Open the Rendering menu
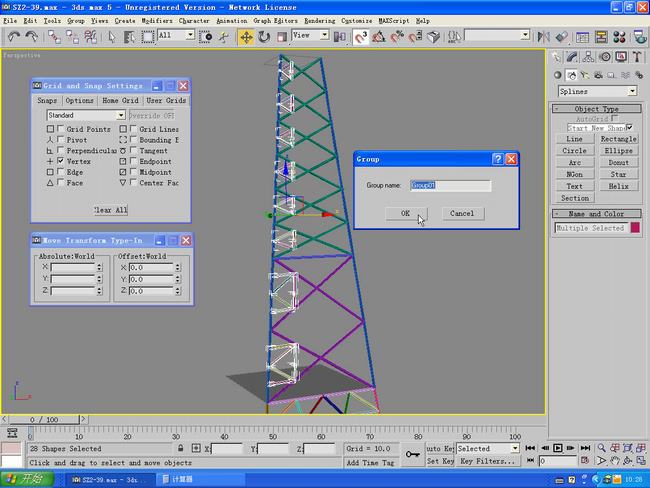Image resolution: width=650 pixels, height=488 pixels. tap(320, 20)
